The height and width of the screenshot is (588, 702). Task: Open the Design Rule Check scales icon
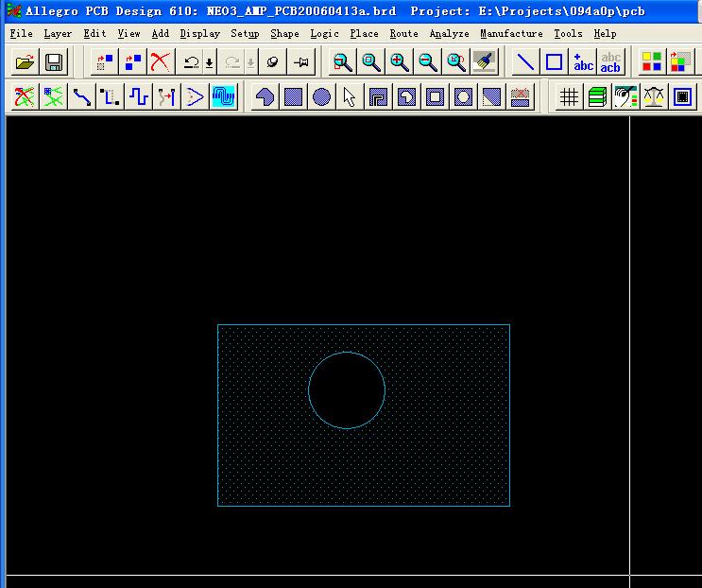(x=654, y=96)
